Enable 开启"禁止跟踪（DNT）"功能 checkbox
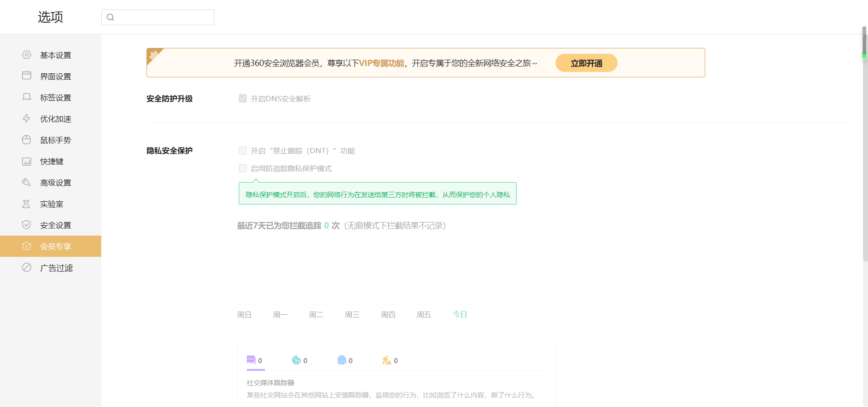 [243, 151]
